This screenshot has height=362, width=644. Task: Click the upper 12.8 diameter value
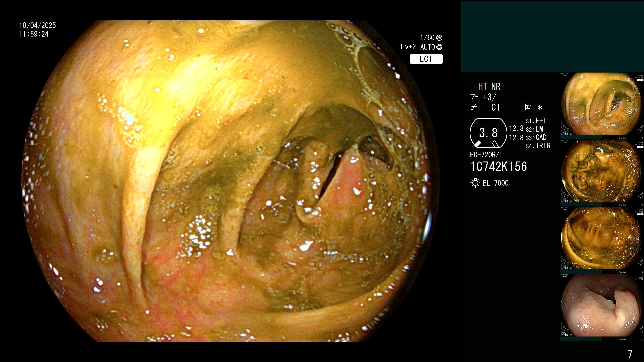(x=516, y=128)
